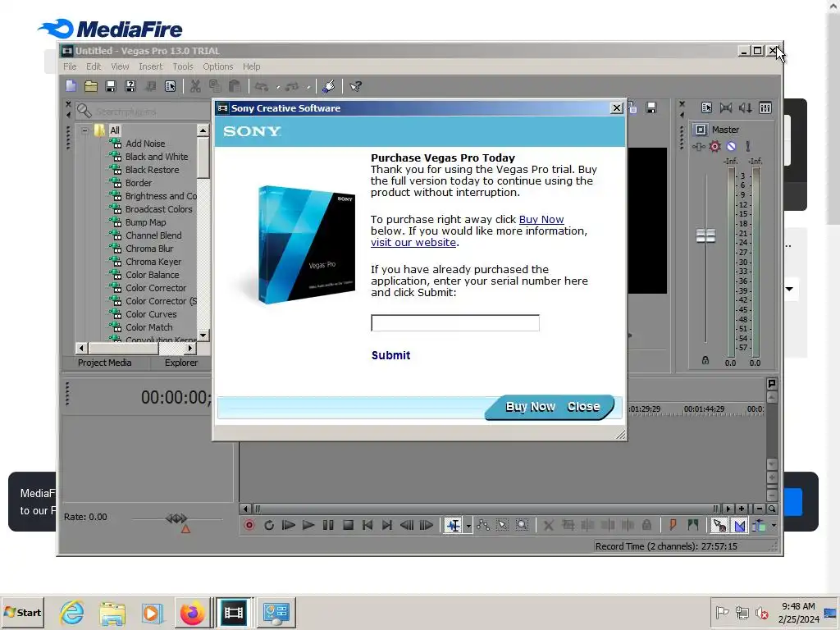Image resolution: width=840 pixels, height=630 pixels.
Task: Click the Downmix Output icon in mixer
Action: tap(726, 108)
